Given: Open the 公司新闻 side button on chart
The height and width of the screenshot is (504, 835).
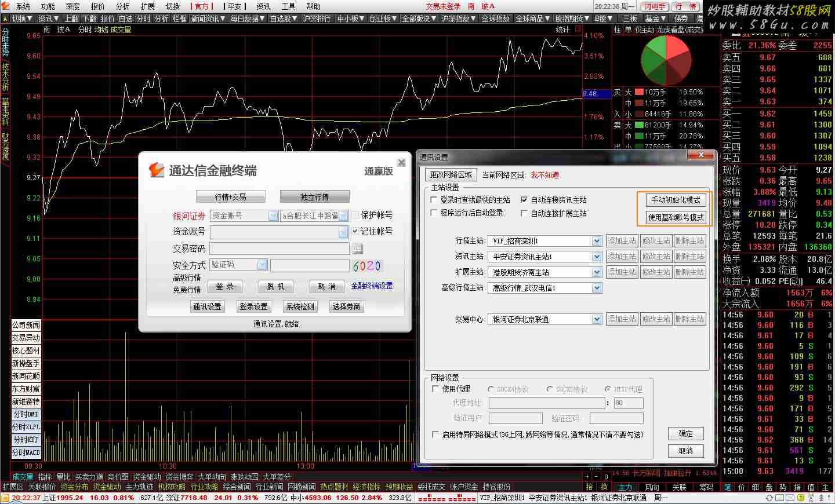Looking at the screenshot, I should (x=26, y=325).
